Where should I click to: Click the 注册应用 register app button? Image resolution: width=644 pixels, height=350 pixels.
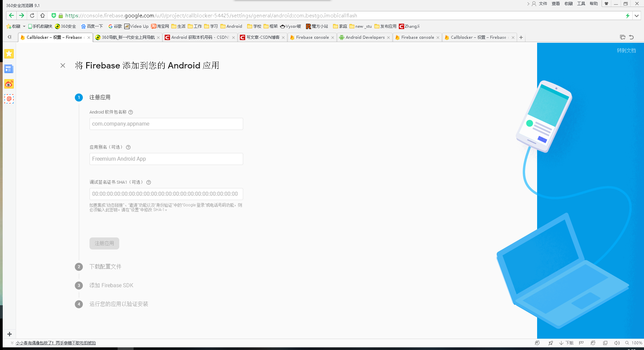104,243
